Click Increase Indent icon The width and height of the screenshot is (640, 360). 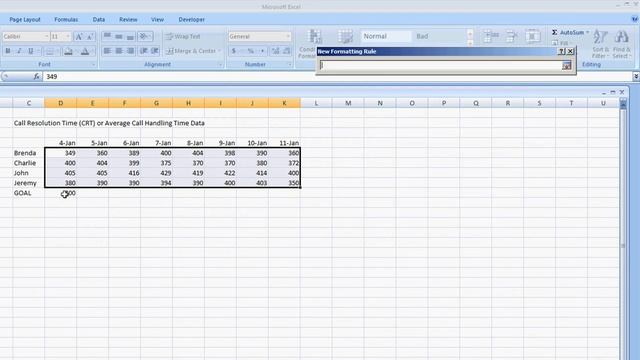pos(155,51)
